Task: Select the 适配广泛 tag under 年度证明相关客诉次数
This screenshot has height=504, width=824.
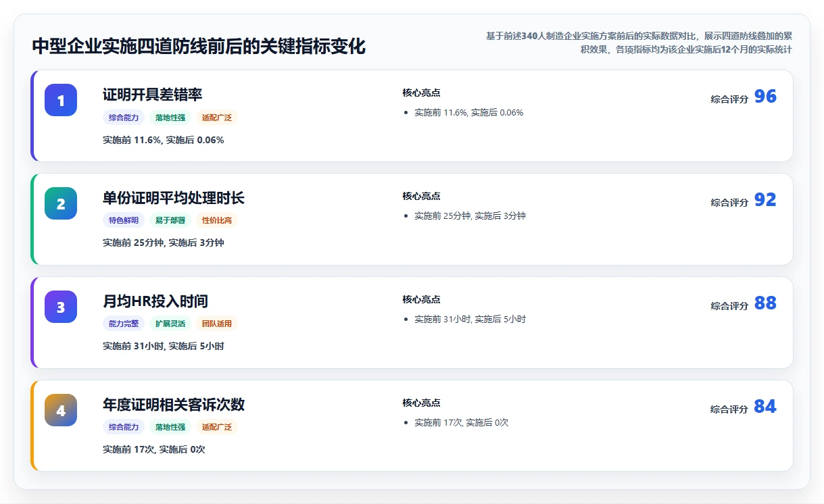Action: pos(217,427)
